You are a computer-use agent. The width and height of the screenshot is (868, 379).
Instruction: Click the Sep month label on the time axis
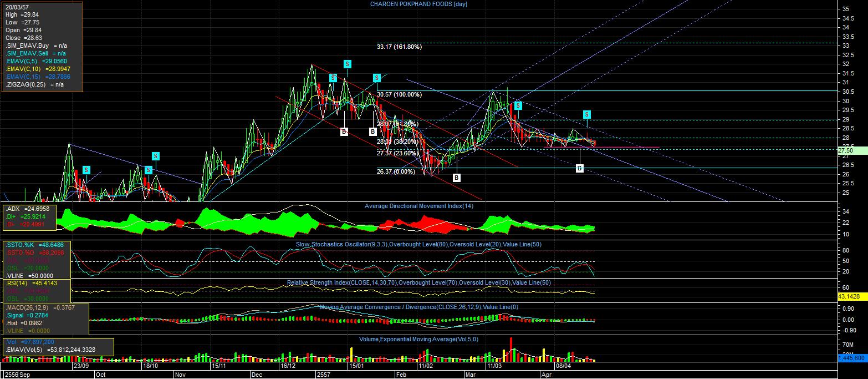pos(25,375)
